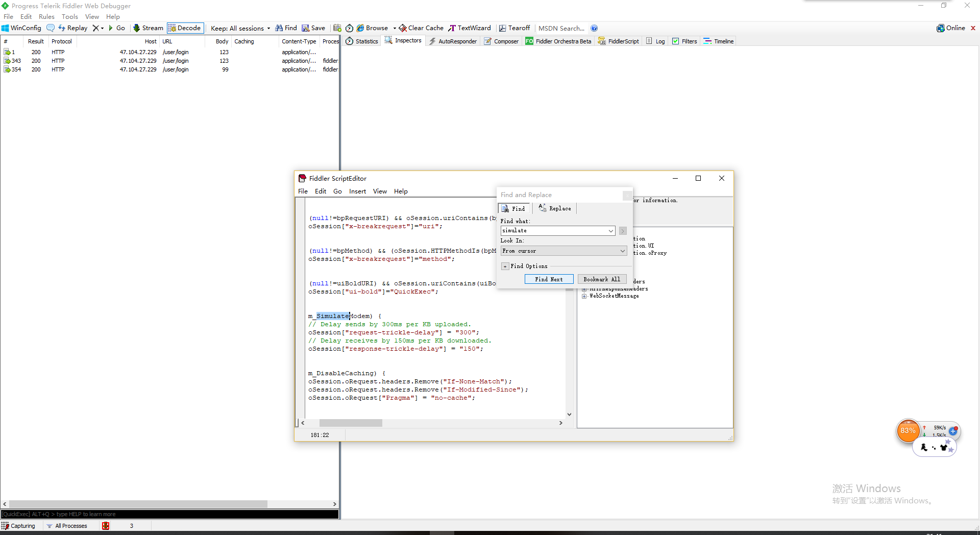Open ScriptEditor View menu
Screen dimensions: 980x535
380,191
